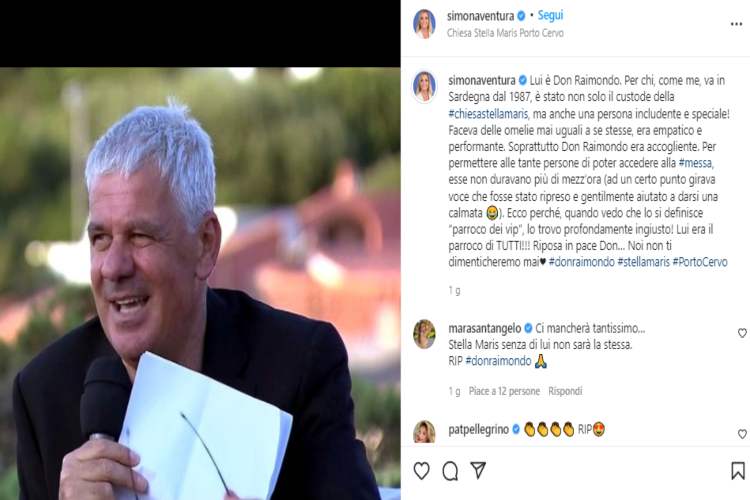Open the marasantangelo username link
The image size is (750, 500).
point(485,328)
